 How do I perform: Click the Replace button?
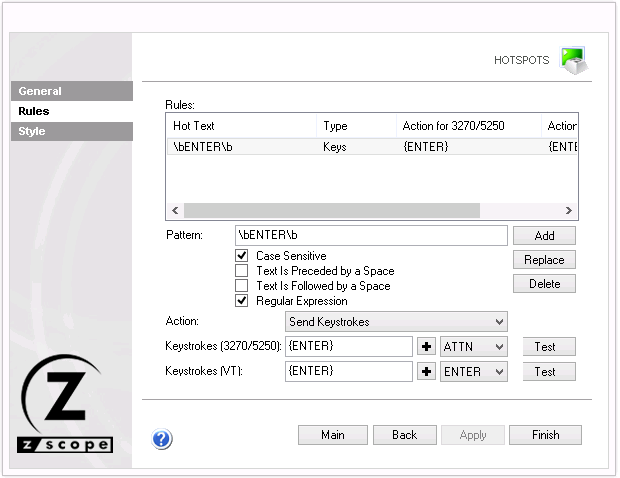(544, 260)
